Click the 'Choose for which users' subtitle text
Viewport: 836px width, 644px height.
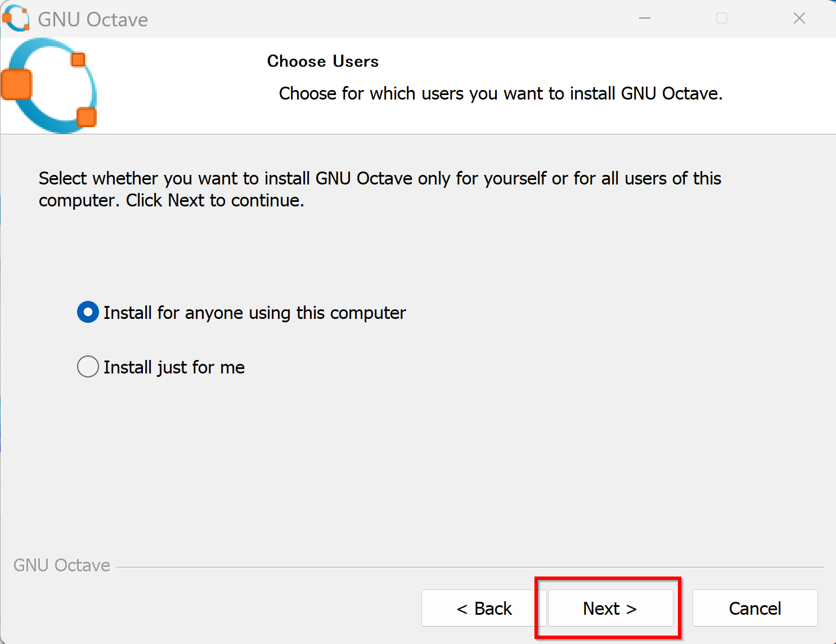[x=500, y=93]
